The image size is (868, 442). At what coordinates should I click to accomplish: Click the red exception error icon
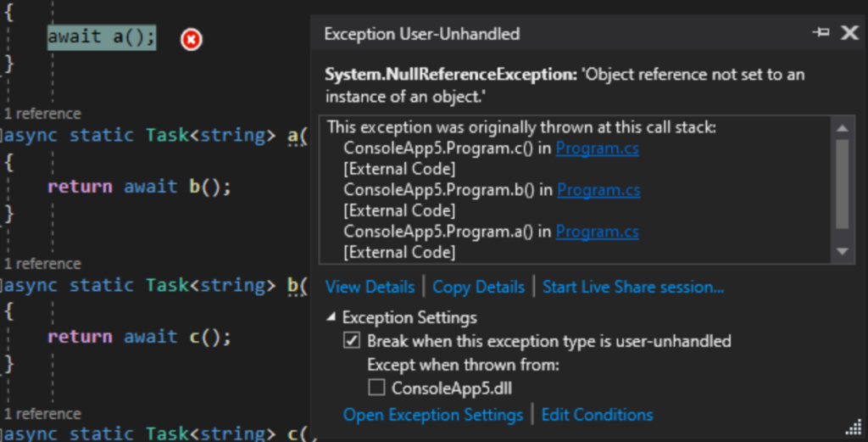click(192, 39)
